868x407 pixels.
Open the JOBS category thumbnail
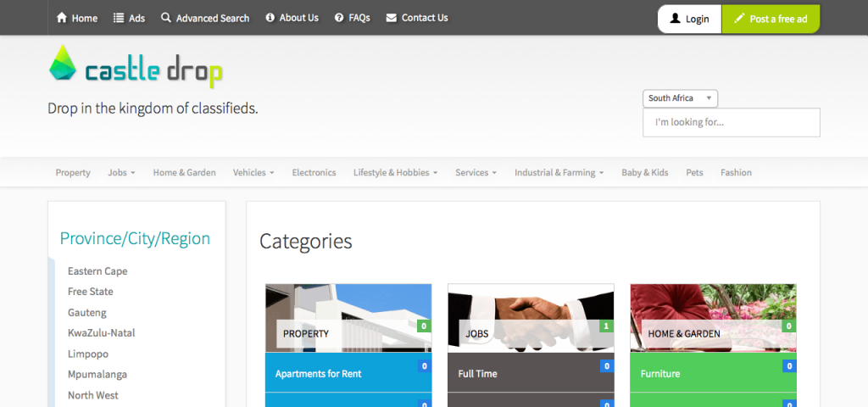(x=531, y=318)
